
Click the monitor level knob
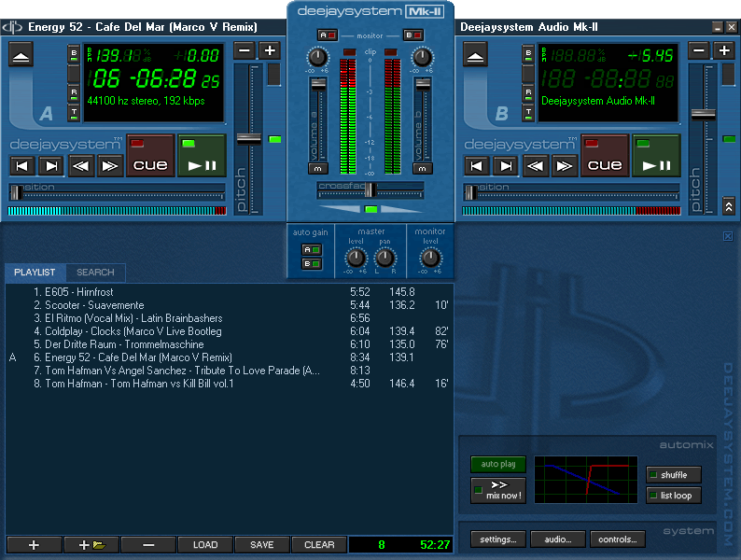pyautogui.click(x=430, y=258)
